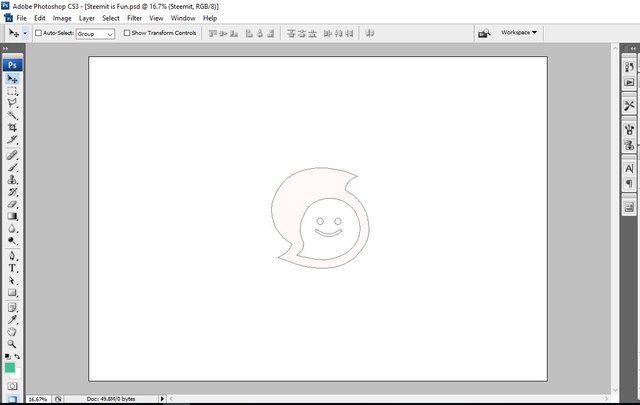Click the horizontal scrollbar left arrow
The height and width of the screenshot is (405, 640).
[x=171, y=399]
